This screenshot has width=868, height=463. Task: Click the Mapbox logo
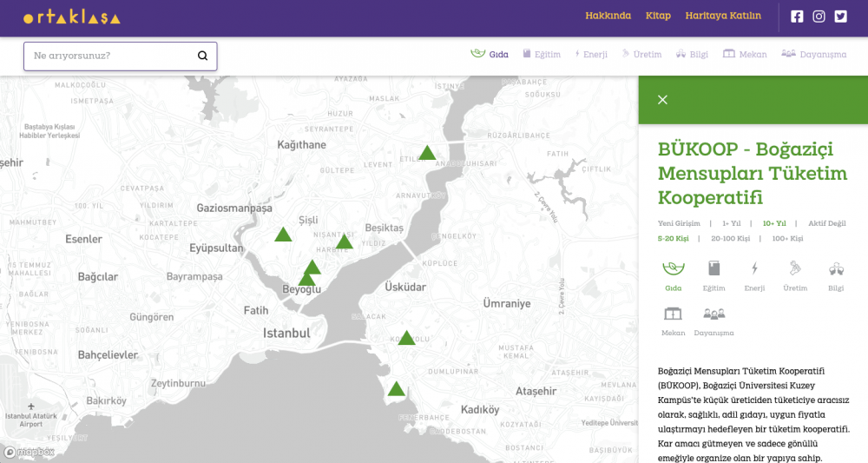pos(30,453)
